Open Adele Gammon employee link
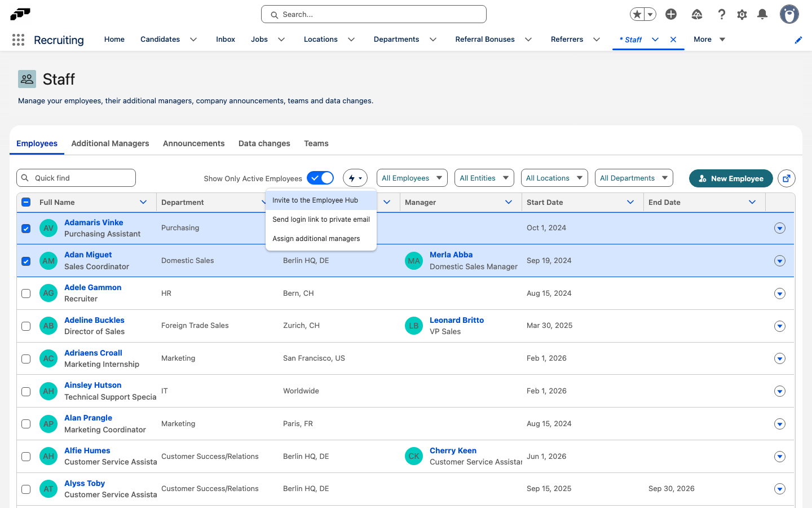Screen dimensions: 812x508 click(x=92, y=287)
